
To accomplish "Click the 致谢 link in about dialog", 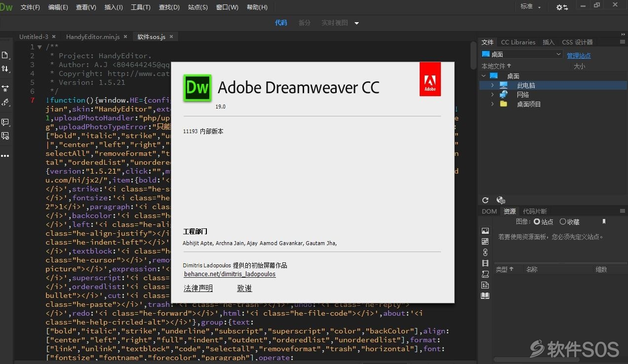I will pos(244,288).
